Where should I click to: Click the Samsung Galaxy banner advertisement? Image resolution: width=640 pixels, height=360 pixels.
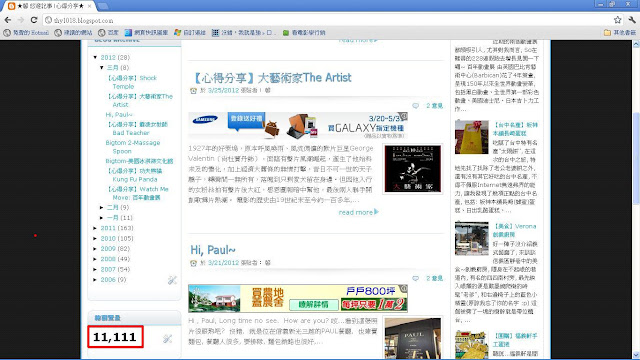[298, 126]
